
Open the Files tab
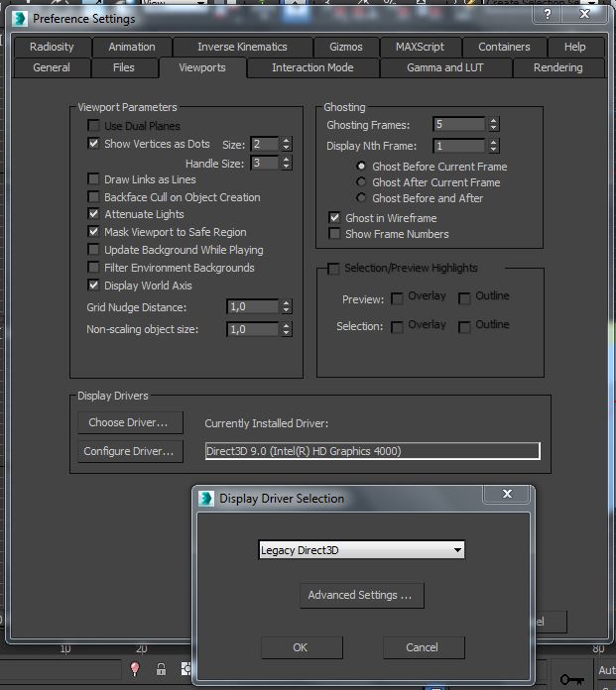click(124, 67)
